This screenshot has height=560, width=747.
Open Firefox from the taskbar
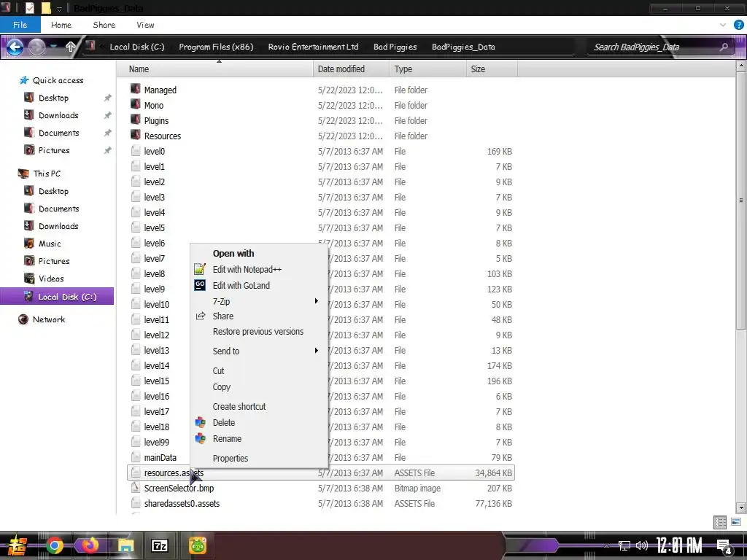coord(90,545)
